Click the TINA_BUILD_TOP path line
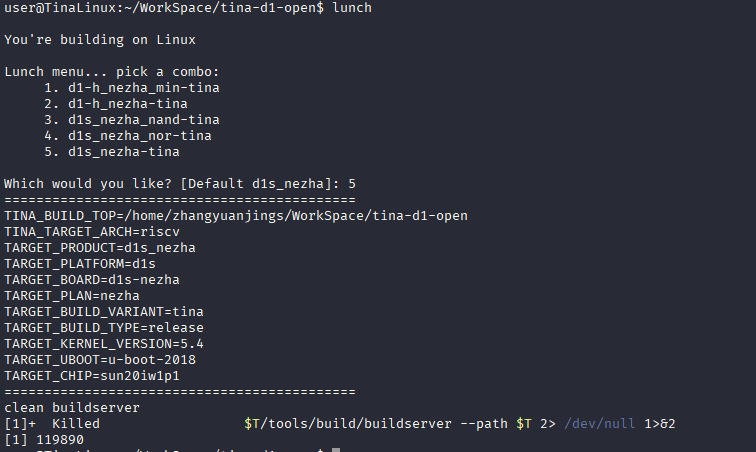The width and height of the screenshot is (756, 452). [236, 216]
